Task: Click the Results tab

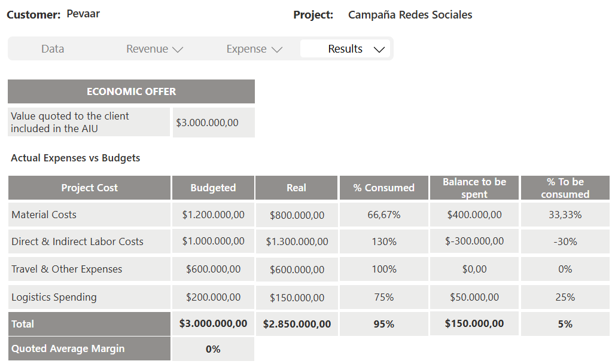Action: [345, 49]
